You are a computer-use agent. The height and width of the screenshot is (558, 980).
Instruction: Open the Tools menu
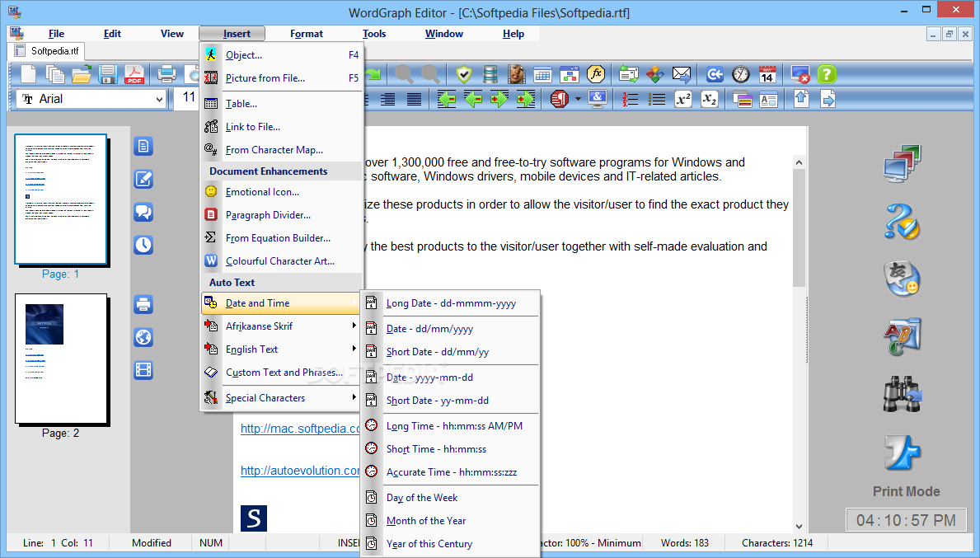(x=373, y=34)
